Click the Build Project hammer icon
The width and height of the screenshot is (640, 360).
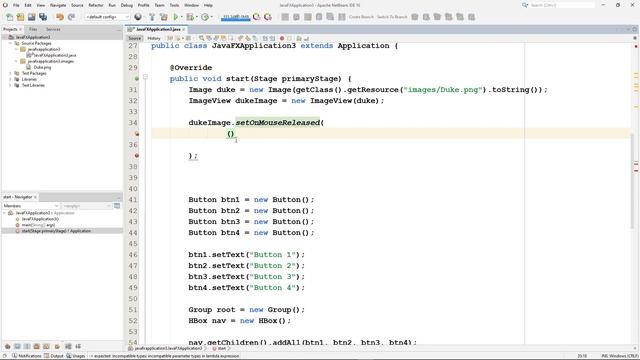152,17
